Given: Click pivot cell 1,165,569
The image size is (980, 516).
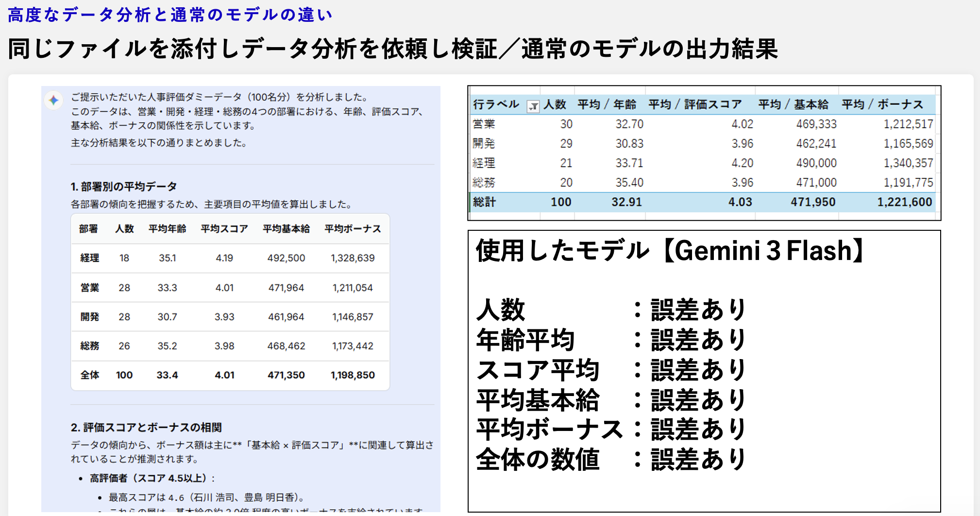Looking at the screenshot, I should 908,143.
